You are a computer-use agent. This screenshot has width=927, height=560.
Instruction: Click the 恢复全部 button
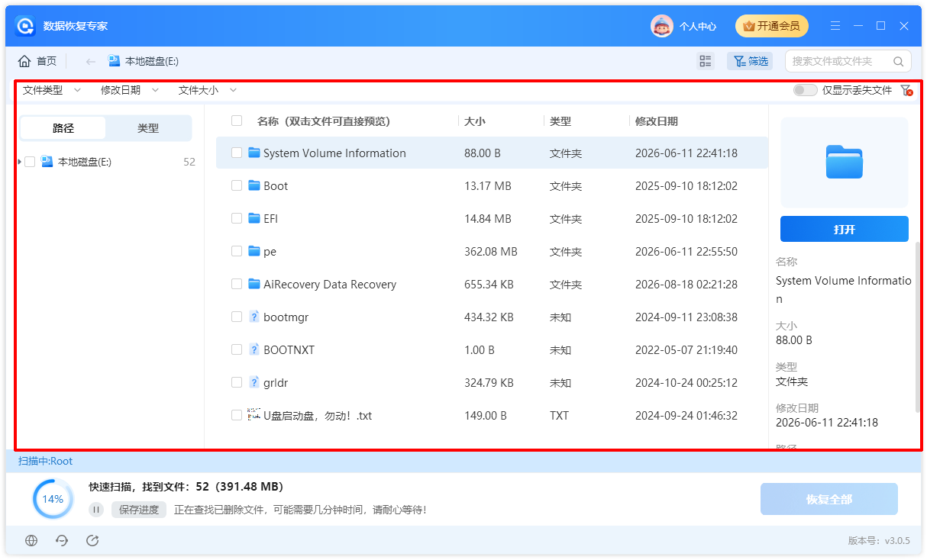tap(829, 499)
